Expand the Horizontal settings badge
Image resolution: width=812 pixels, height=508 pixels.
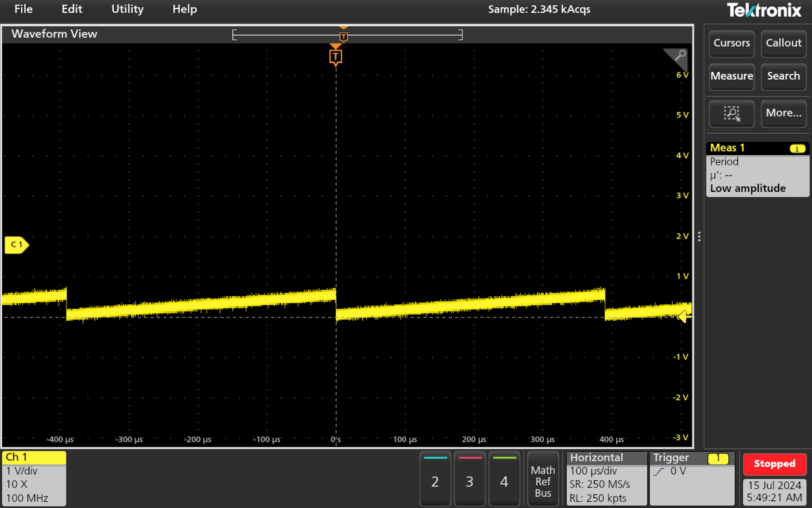606,478
